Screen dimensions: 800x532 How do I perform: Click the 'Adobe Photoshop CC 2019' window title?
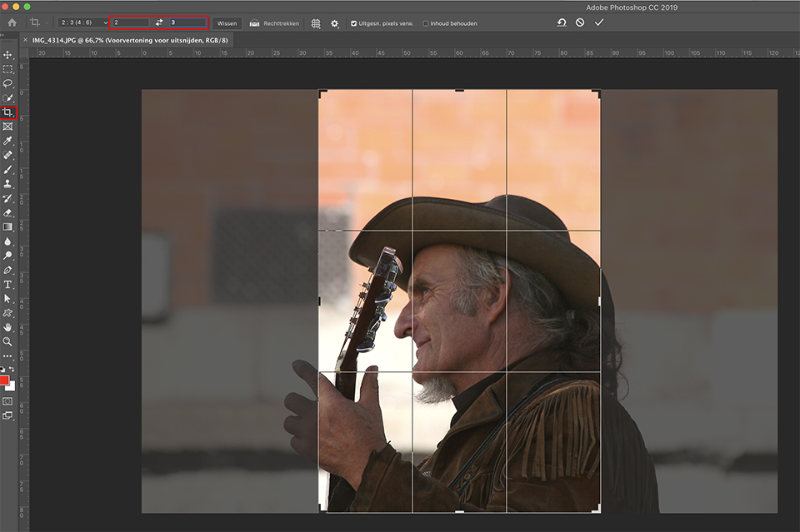[632, 7]
